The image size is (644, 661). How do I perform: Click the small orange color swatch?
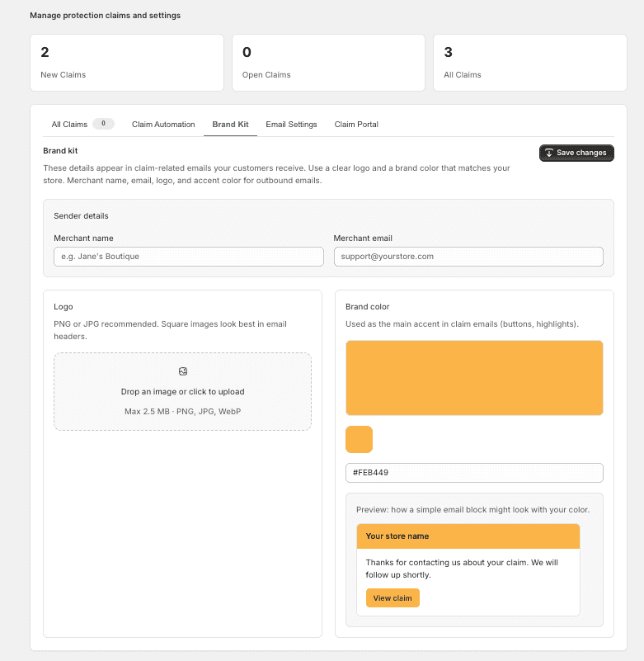coord(359,439)
